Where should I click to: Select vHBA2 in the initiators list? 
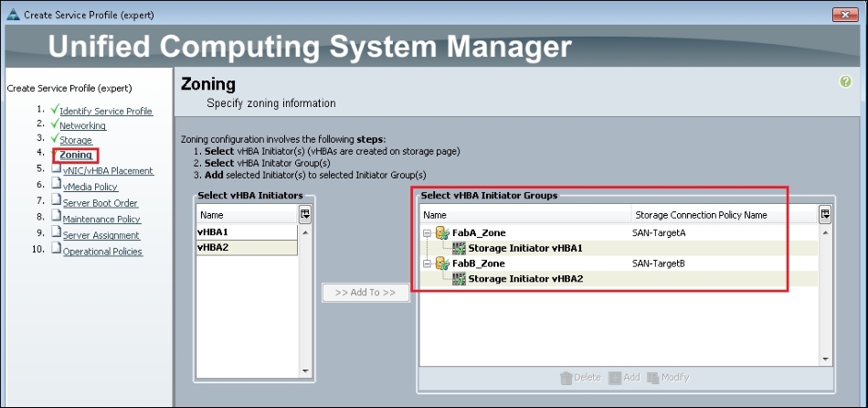click(247, 248)
